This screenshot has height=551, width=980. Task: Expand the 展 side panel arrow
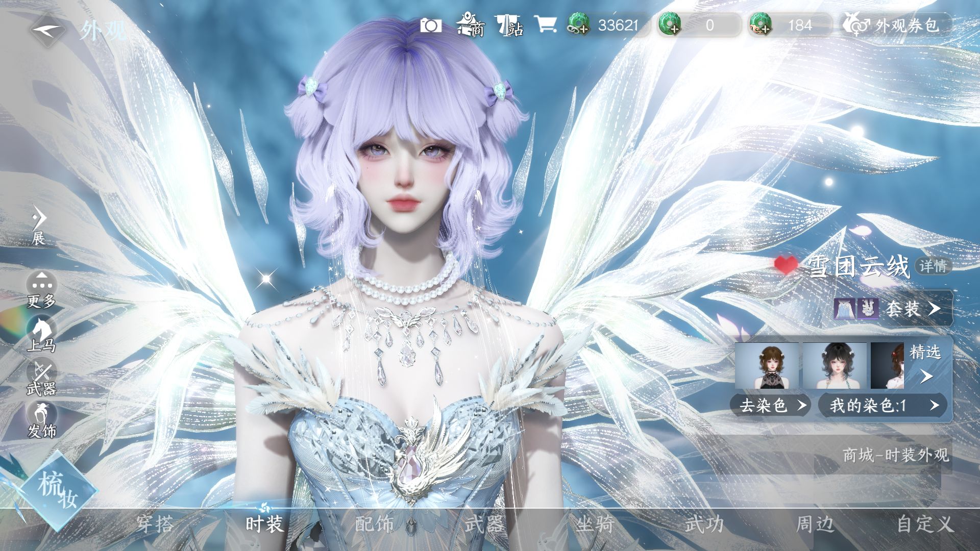pyautogui.click(x=39, y=226)
